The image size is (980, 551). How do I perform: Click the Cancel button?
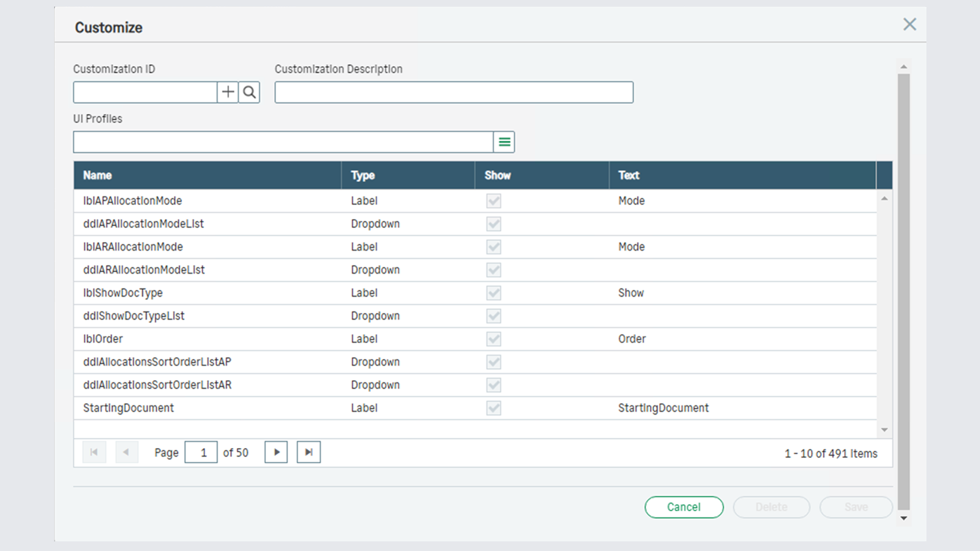tap(684, 507)
